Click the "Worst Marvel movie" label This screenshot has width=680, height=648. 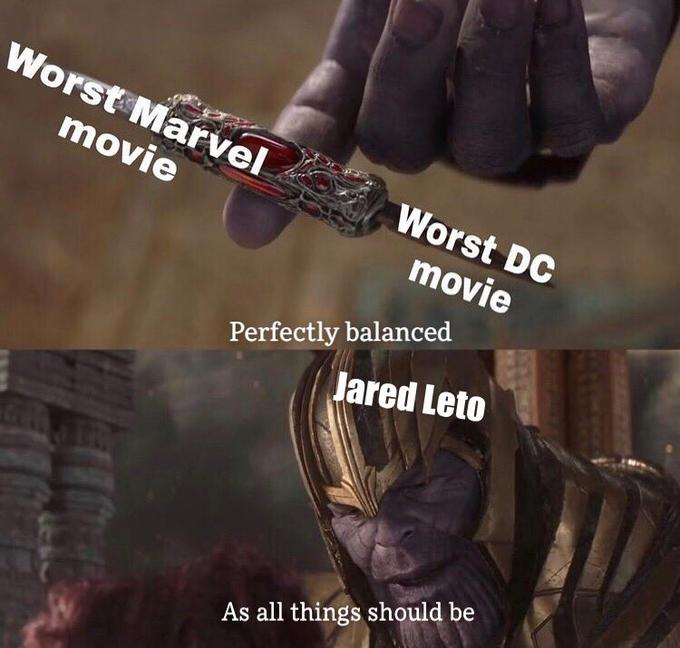coord(136,111)
